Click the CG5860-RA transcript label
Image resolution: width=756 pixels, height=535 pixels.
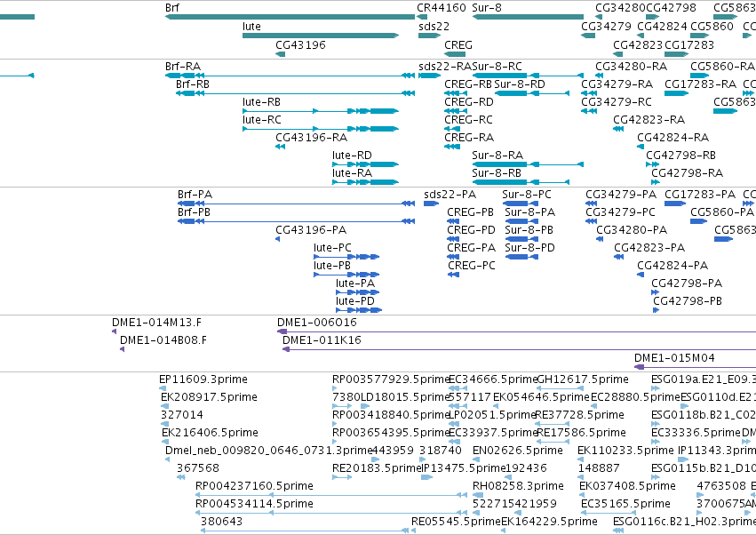pos(722,66)
